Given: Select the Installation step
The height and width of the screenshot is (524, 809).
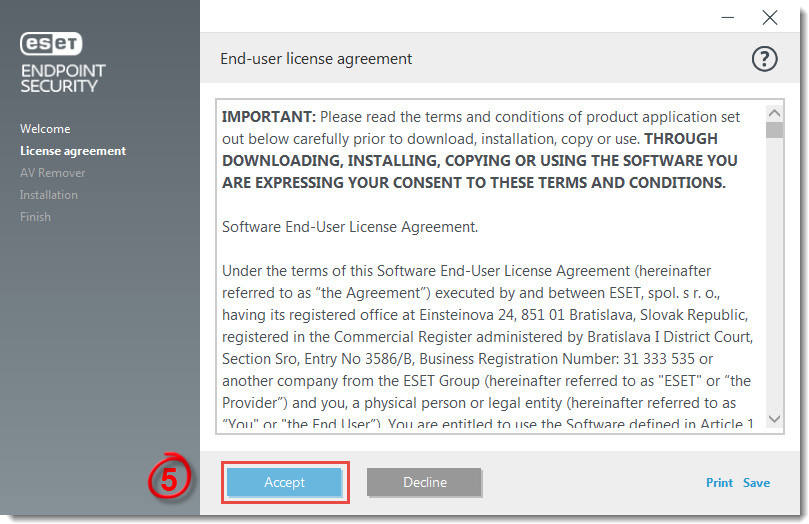Looking at the screenshot, I should click(x=49, y=195).
